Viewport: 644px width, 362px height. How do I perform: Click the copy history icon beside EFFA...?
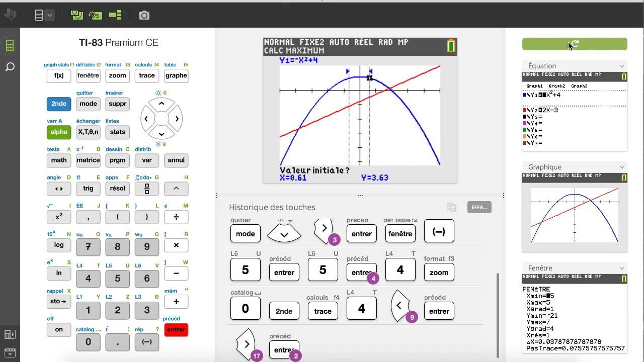click(x=452, y=207)
